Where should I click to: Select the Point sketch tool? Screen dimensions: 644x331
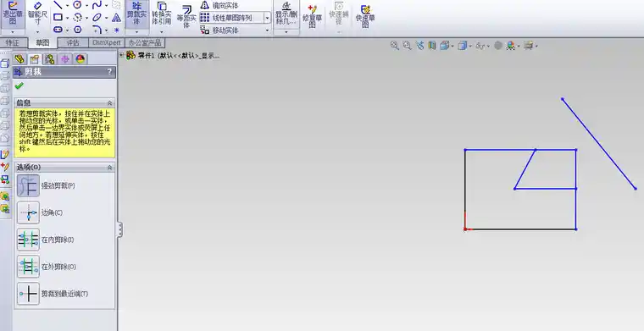117,30
